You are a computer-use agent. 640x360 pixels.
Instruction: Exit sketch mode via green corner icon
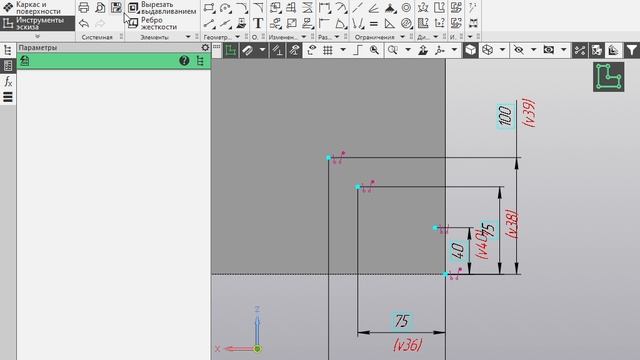(x=608, y=77)
